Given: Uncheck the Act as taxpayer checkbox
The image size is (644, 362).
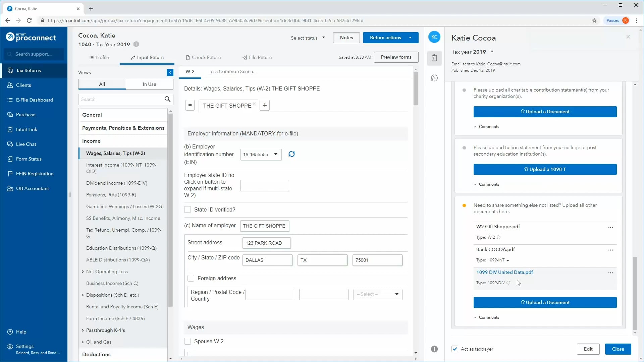Looking at the screenshot, I should coord(454,349).
